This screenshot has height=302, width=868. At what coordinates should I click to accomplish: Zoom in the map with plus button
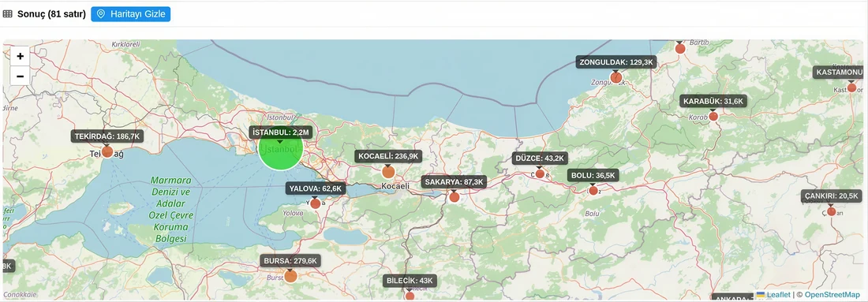pos(20,56)
